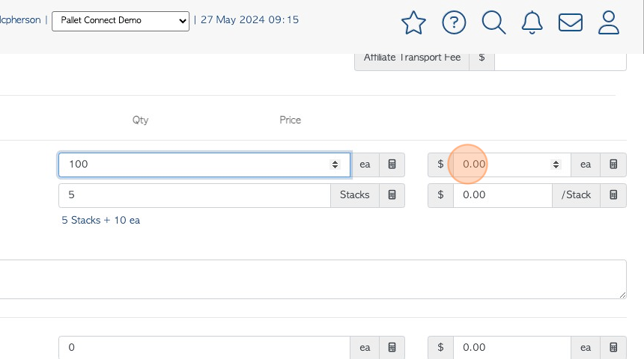This screenshot has width=644, height=359.
Task: Open the messages envelope icon
Action: pos(571,22)
